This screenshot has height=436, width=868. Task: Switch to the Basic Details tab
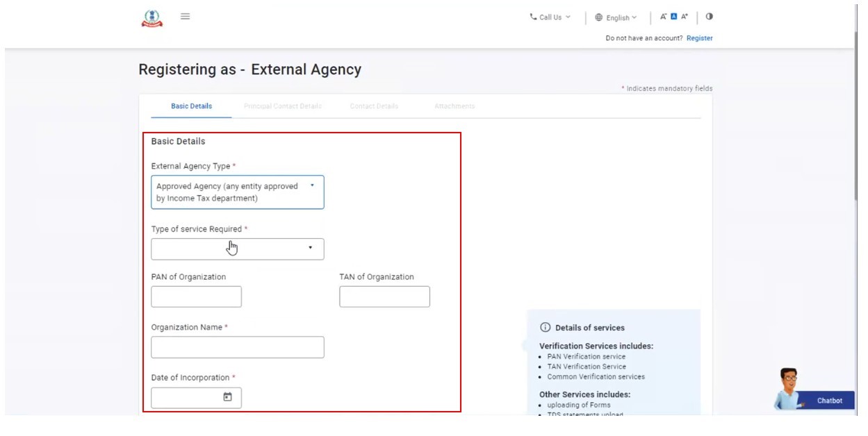pyautogui.click(x=191, y=106)
